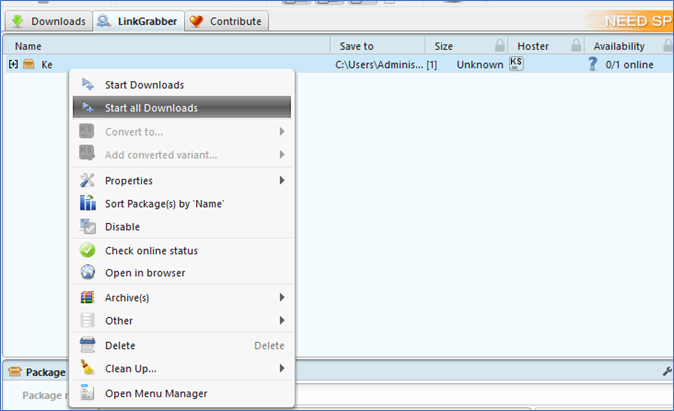Toggle the lock icon beside the Hoster column
The width and height of the screenshot is (674, 411).
(x=576, y=46)
